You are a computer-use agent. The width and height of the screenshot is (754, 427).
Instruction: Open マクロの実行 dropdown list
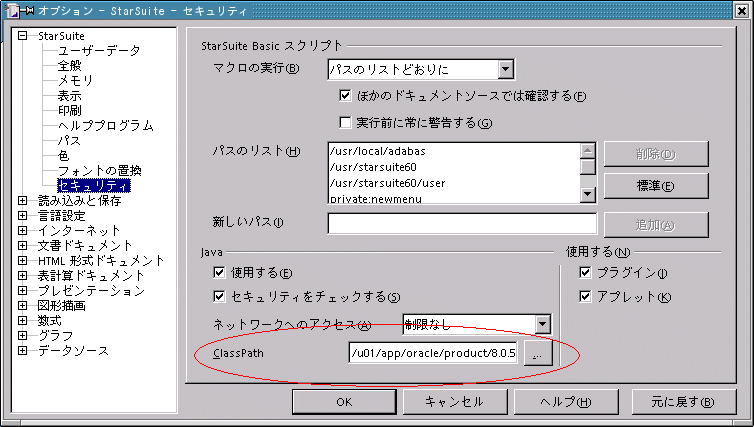pos(505,69)
